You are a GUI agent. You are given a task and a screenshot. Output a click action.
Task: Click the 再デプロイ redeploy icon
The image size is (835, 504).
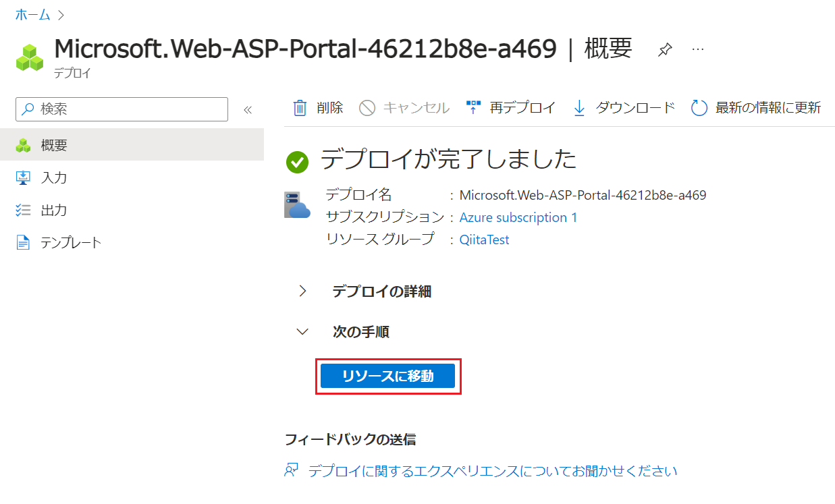pos(473,107)
